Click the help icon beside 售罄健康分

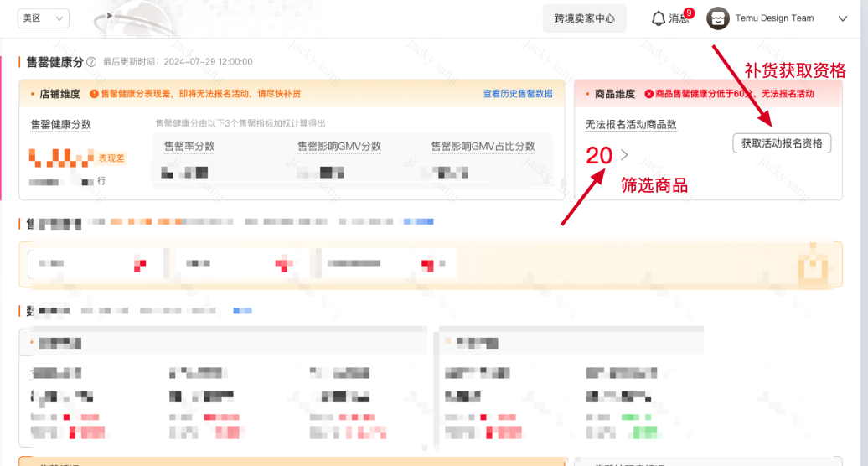91,62
